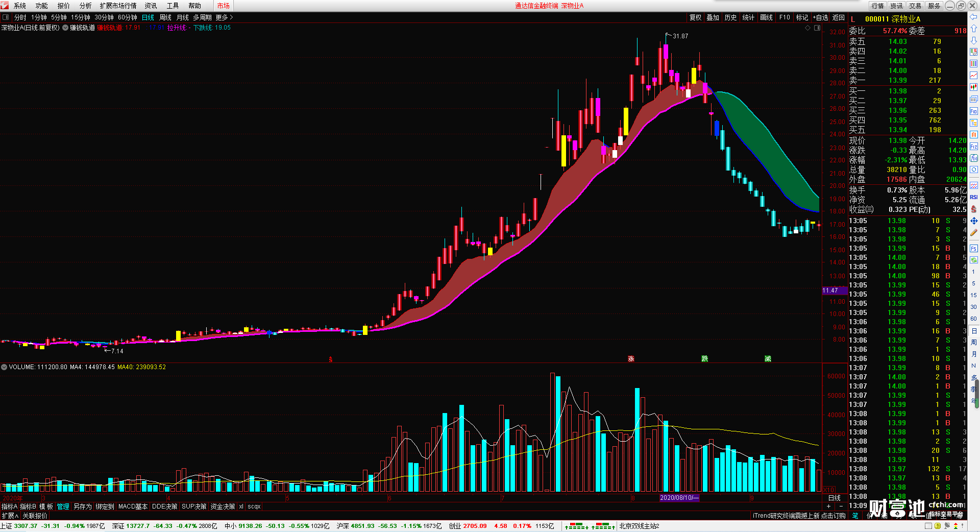Click the 关联报价 button
980x532 pixels.
coord(35,516)
